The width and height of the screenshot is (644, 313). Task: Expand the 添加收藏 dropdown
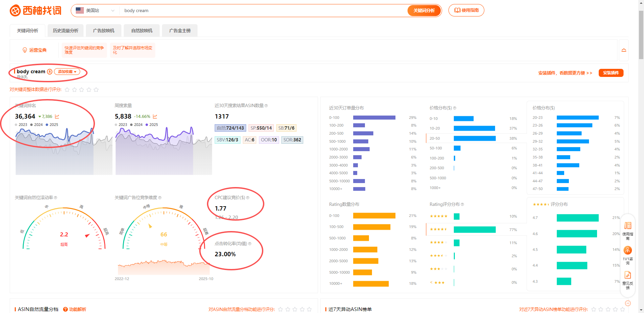click(x=67, y=72)
